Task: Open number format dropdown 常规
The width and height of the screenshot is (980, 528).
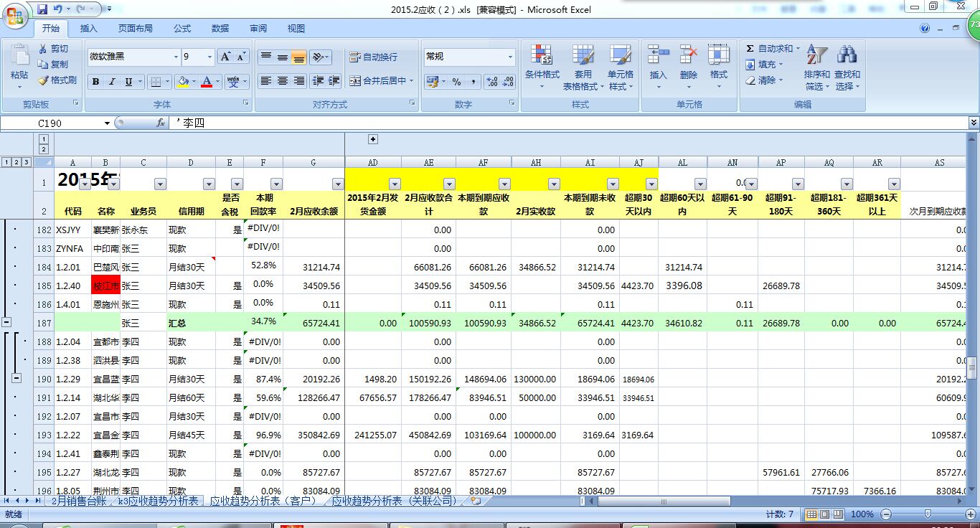Action: (510, 57)
